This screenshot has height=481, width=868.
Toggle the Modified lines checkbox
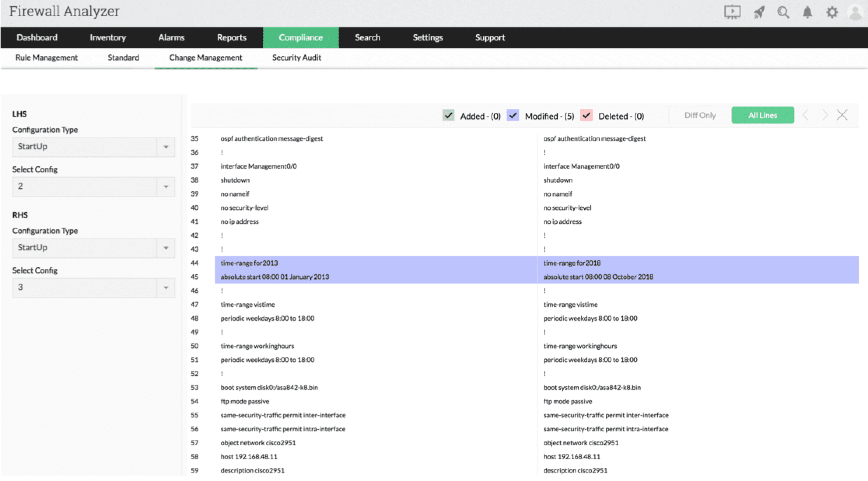coord(513,115)
